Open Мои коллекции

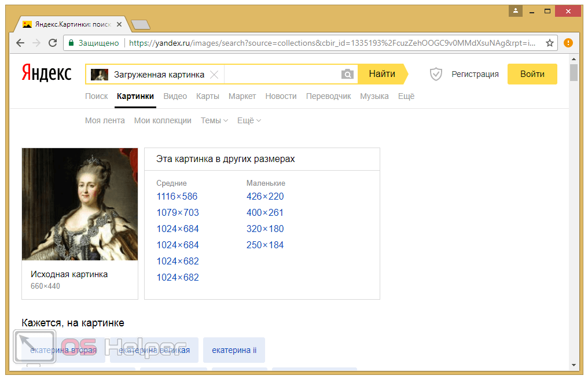point(163,121)
